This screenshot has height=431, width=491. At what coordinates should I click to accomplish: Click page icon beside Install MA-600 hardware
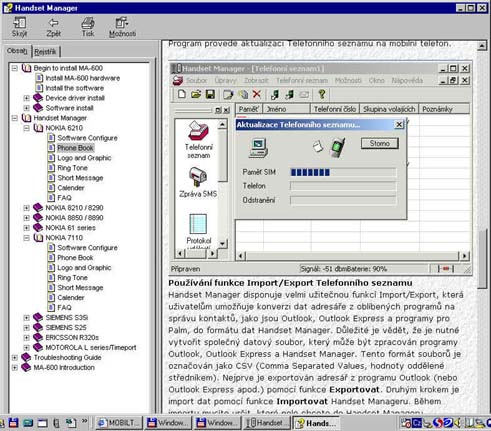click(x=39, y=78)
